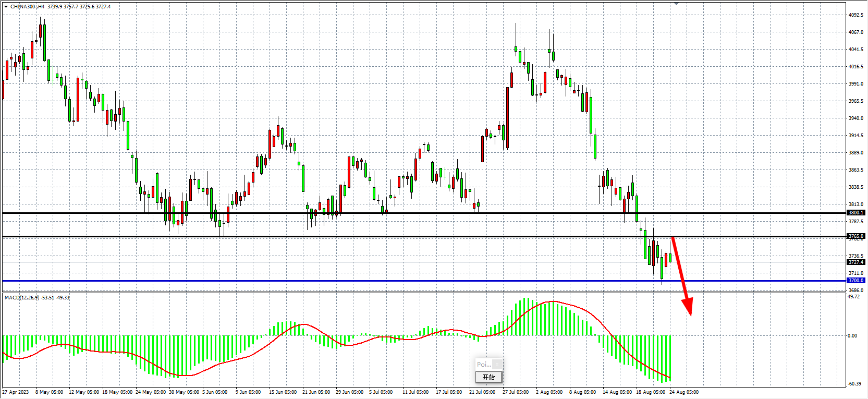Close the small Poi... popup window
Image resolution: width=868 pixels, height=399 pixels.
click(x=497, y=364)
